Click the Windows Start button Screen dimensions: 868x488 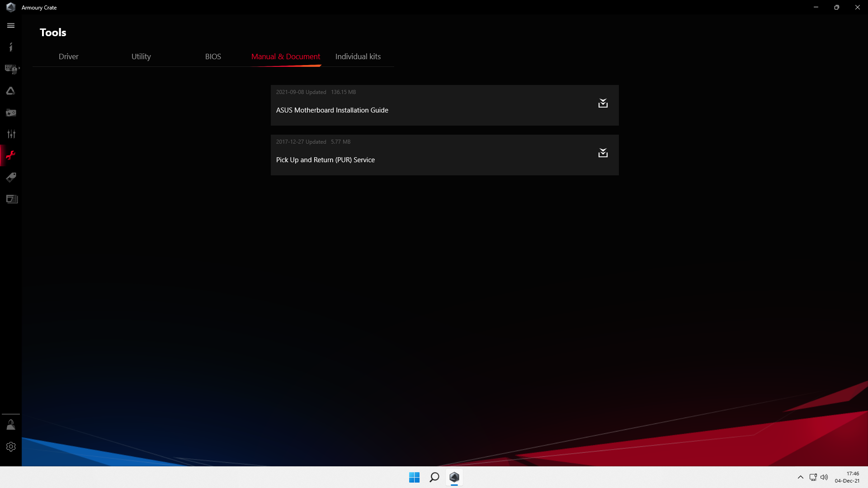coord(414,477)
